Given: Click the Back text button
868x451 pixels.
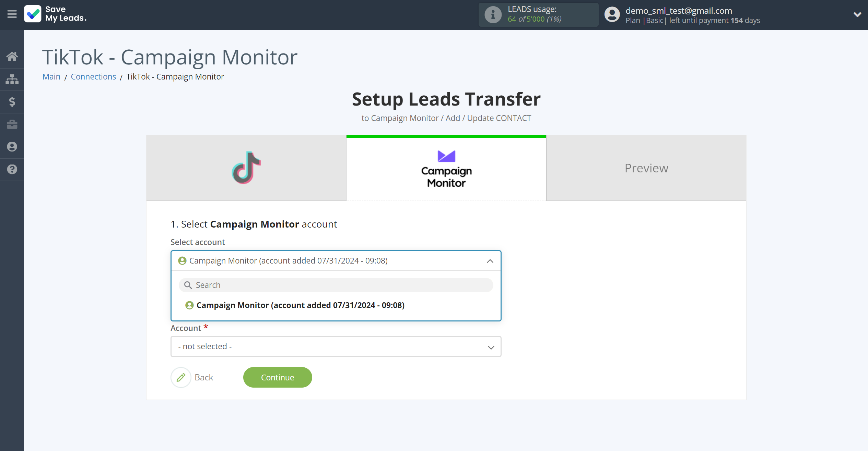Looking at the screenshot, I should click(204, 377).
